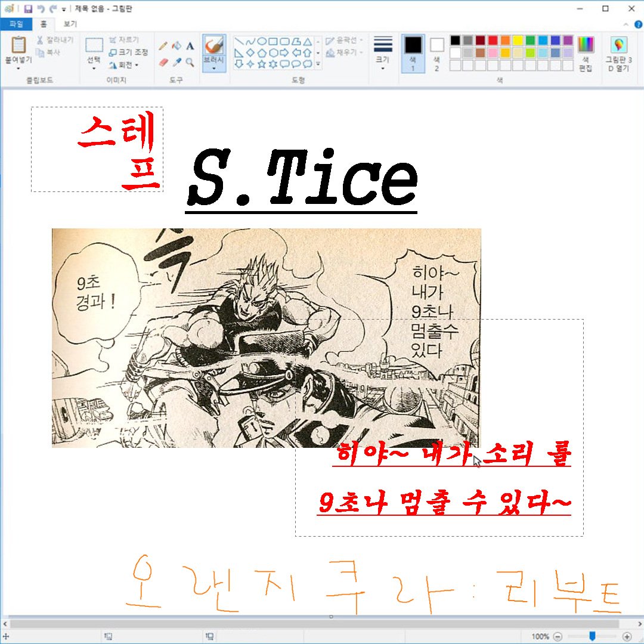This screenshot has height=644, width=644.
Task: Click the 브러시 brush icon
Action: (214, 45)
